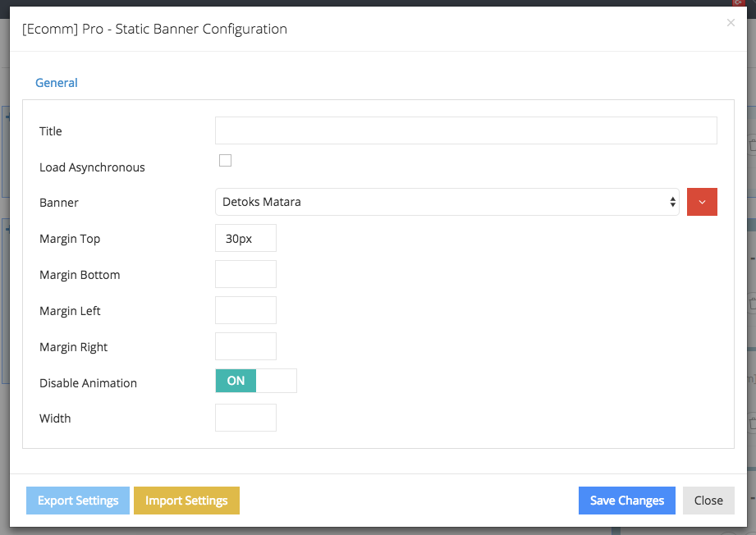Image resolution: width=756 pixels, height=535 pixels.
Task: Save Changes to the banner configuration
Action: coord(627,501)
